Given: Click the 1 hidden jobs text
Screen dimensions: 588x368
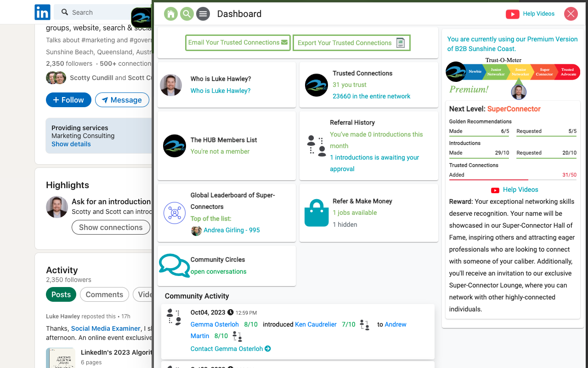Looking at the screenshot, I should (x=345, y=224).
